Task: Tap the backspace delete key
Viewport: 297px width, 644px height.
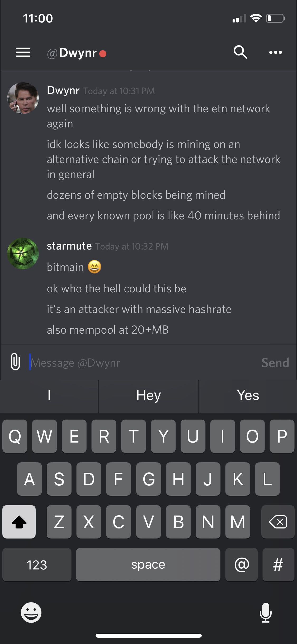Action: point(278,522)
